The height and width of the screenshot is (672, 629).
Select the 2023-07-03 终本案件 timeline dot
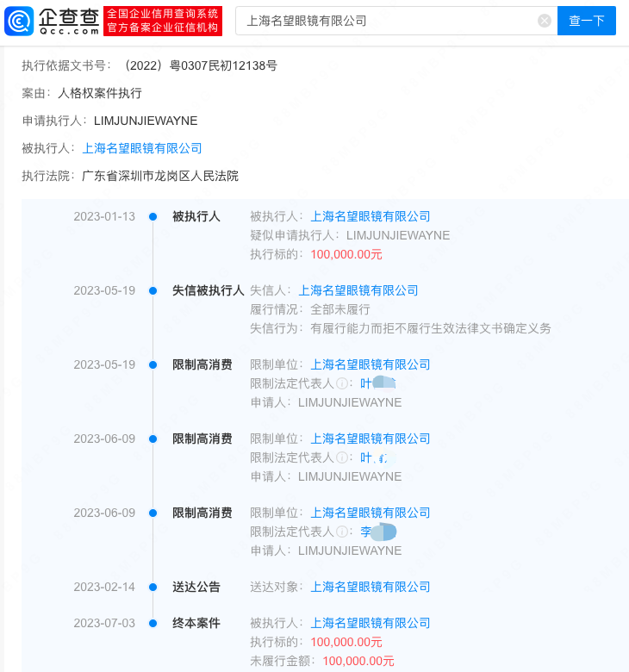tap(153, 624)
